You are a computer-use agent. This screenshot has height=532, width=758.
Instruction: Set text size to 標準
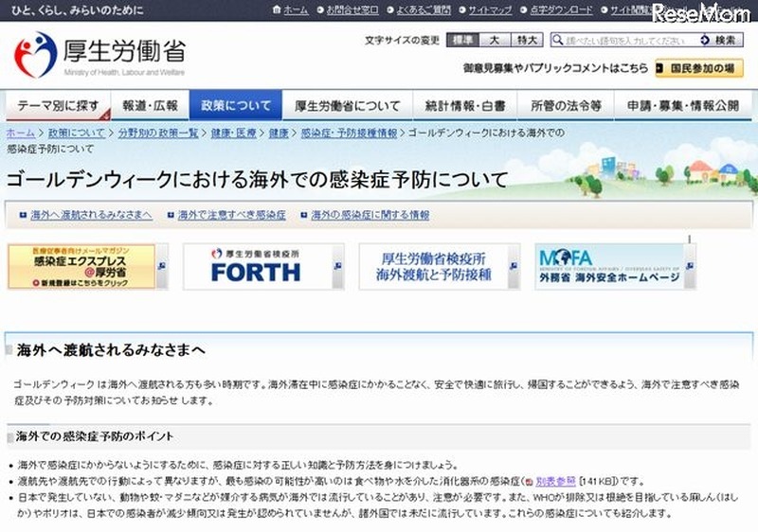[463, 41]
